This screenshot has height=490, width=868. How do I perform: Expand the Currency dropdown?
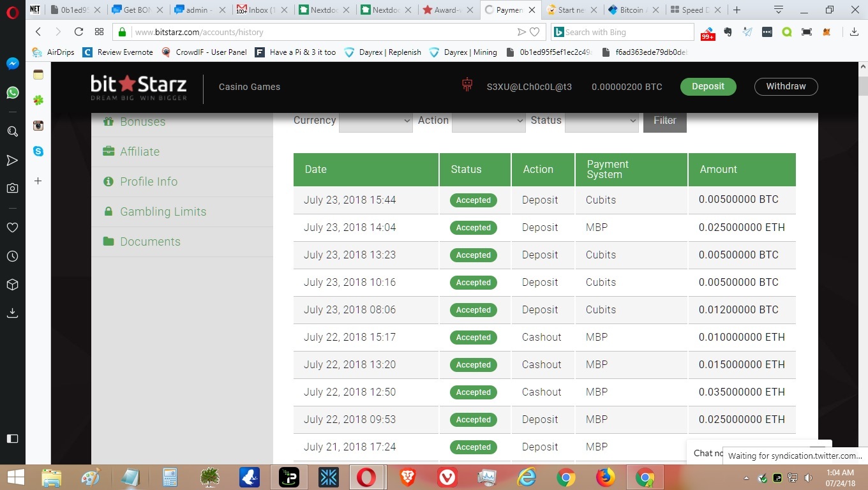[x=375, y=121]
